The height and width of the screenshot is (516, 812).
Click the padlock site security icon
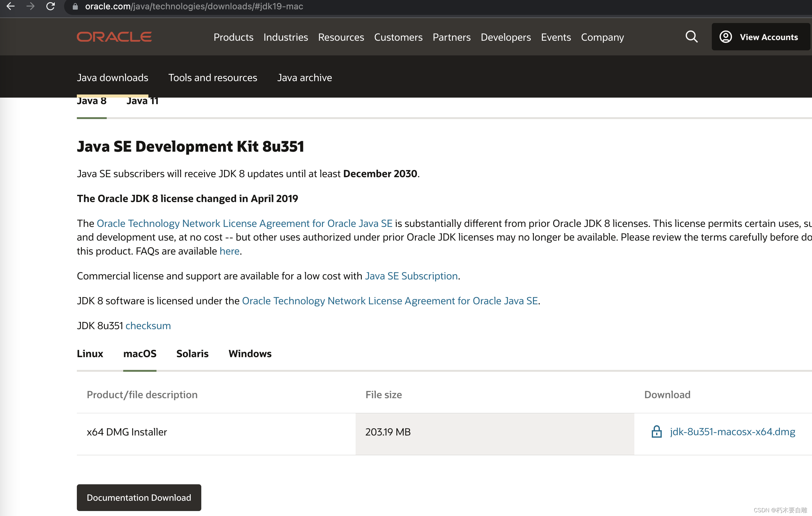[75, 7]
